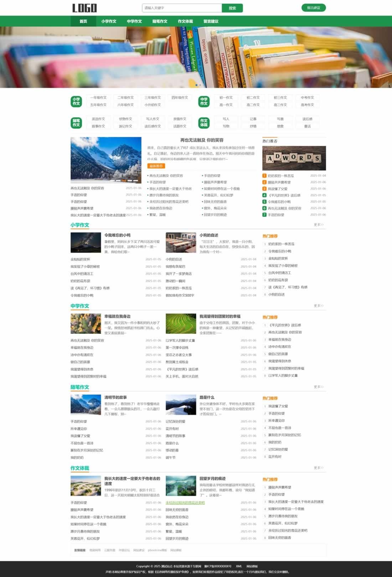
Task: Click the rounded 留言建议 button at top right
Action: [x=313, y=8]
